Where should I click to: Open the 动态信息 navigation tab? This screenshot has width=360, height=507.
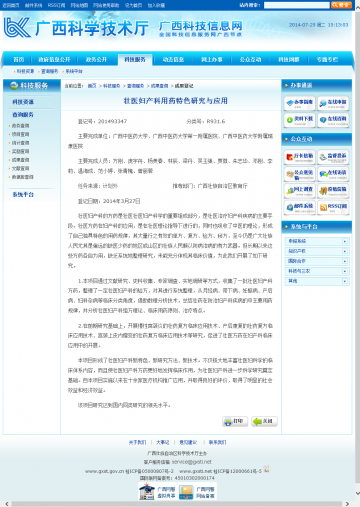[173, 59]
